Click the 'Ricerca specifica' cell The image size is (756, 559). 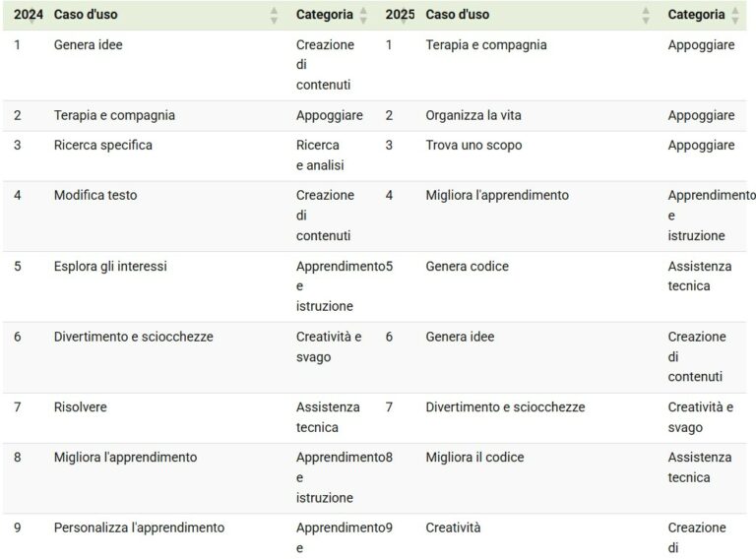[x=103, y=145]
